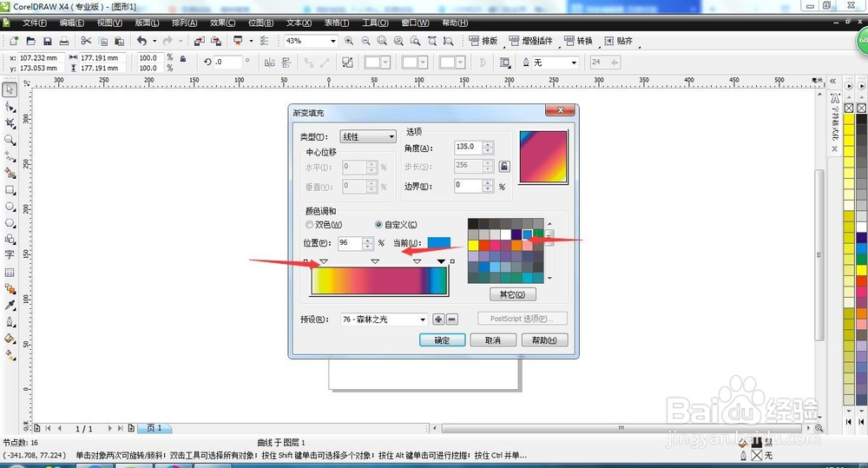Open the 效果 menu
Viewport: 868px width, 468px height.
pyautogui.click(x=222, y=23)
